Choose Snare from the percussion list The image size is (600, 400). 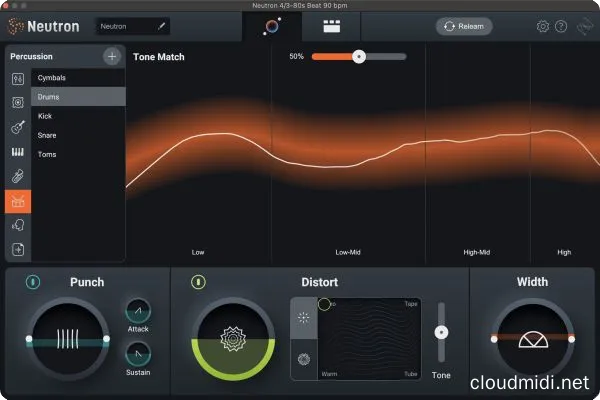click(x=47, y=136)
